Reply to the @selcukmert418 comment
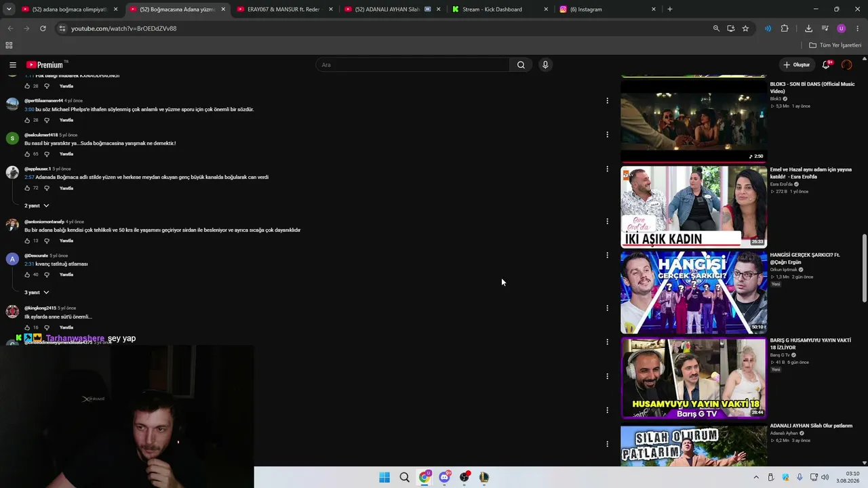The image size is (868, 488). click(66, 154)
